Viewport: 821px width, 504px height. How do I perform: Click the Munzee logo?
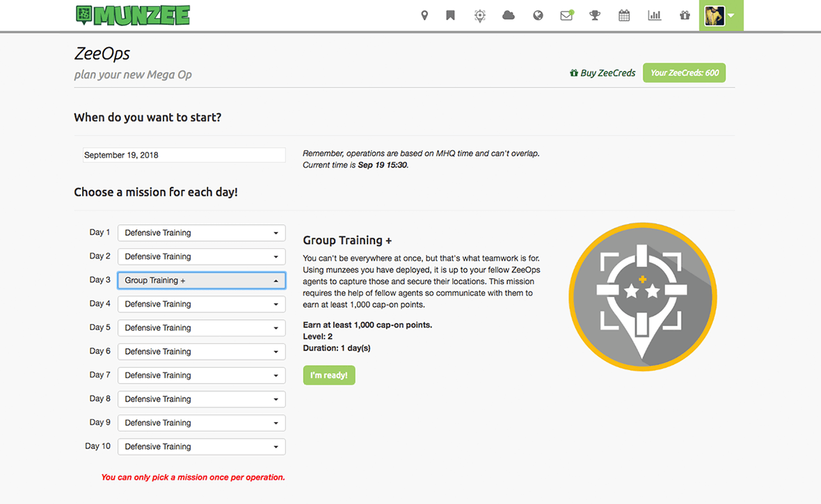click(133, 15)
